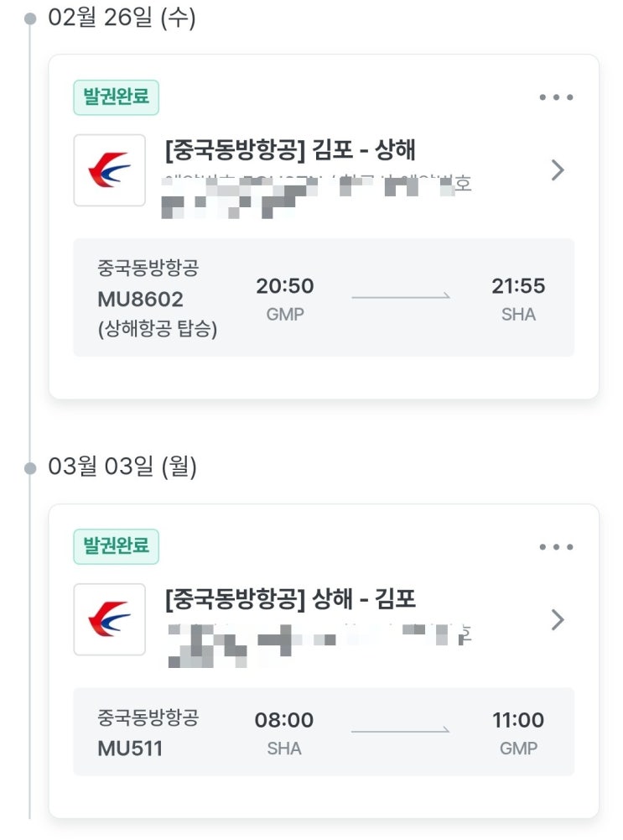Screen dimensions: 623x840
Task: Select flight number MU8602
Action: click(140, 300)
